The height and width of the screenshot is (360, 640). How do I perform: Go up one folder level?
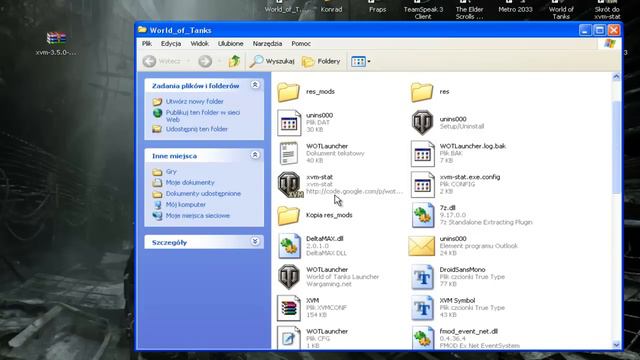tap(234, 61)
